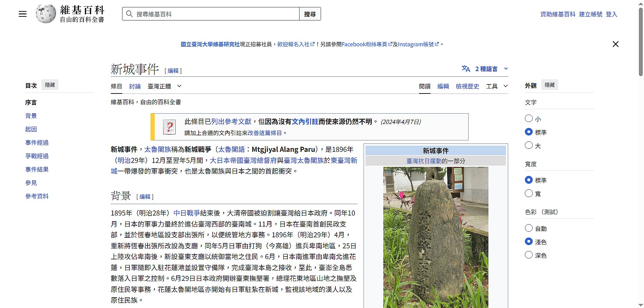Dismiss the recruitment banner with X
Image resolution: width=644 pixels, height=308 pixels.
coord(615,44)
